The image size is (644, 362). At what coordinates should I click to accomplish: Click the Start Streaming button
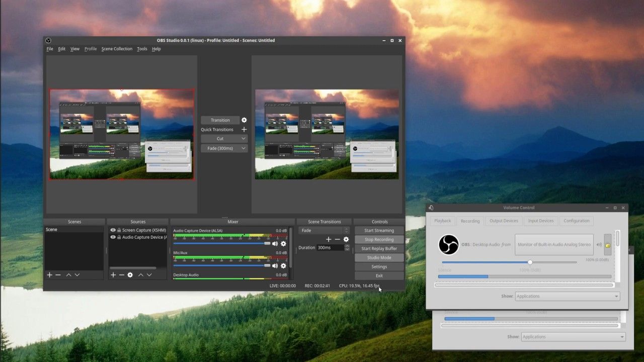379,230
